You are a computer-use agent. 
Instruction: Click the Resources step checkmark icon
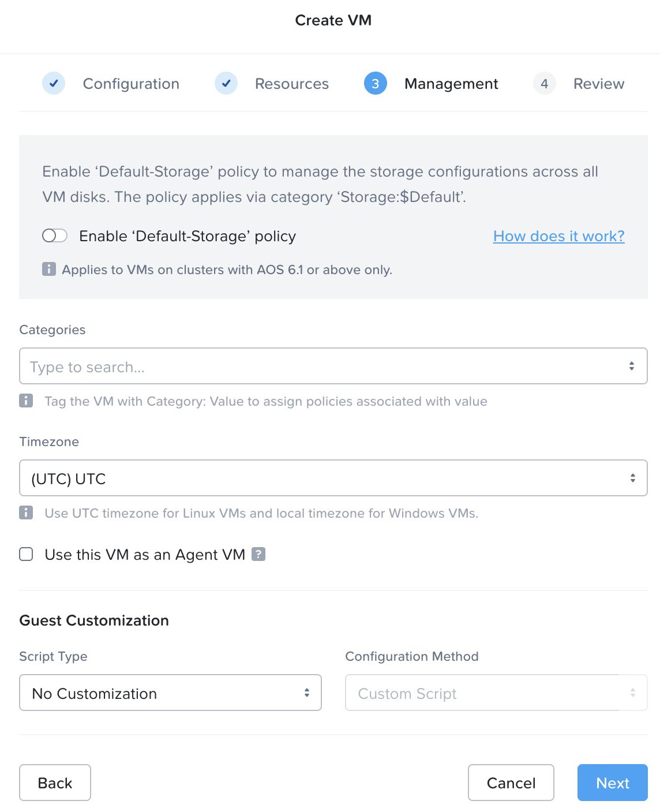(226, 83)
